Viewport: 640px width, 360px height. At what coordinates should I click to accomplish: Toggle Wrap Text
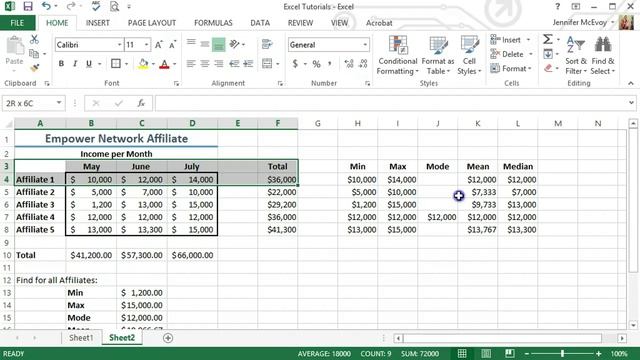[267, 44]
